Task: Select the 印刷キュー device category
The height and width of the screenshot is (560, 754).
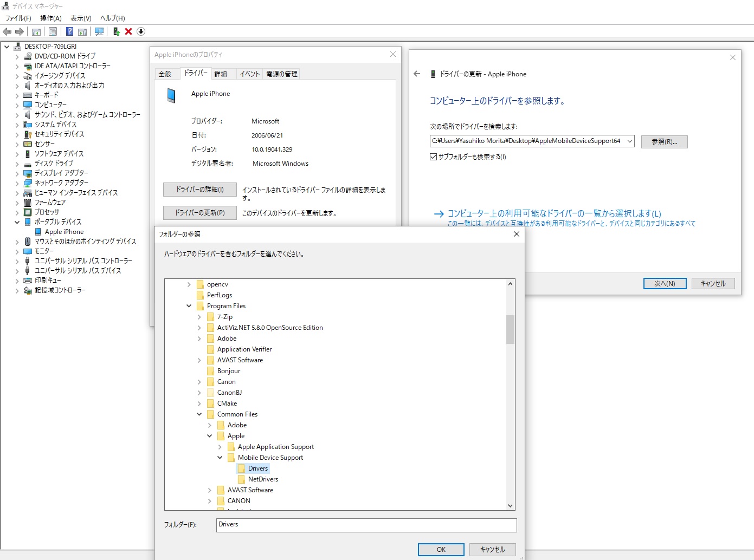Action: click(48, 281)
